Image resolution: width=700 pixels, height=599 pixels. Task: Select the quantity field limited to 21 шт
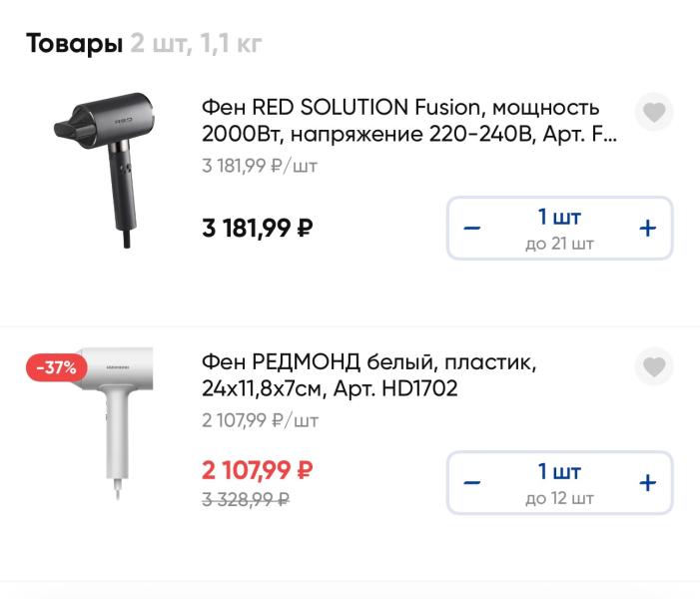(x=559, y=229)
